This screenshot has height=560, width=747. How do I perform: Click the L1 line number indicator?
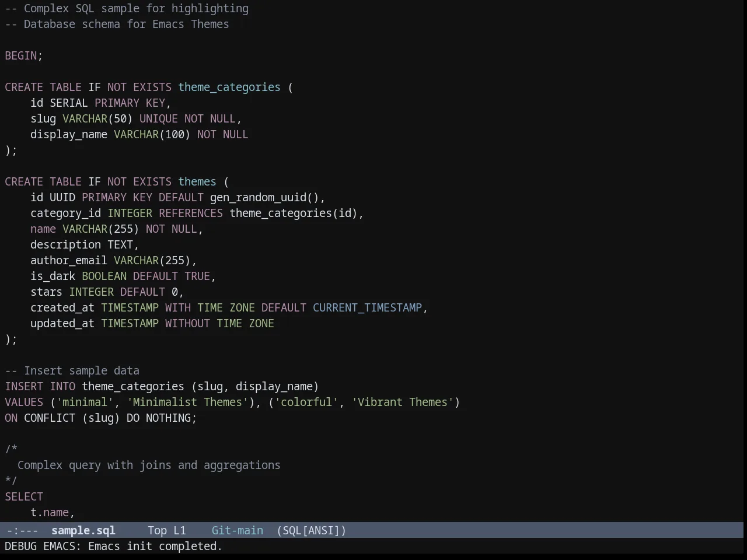[180, 531]
